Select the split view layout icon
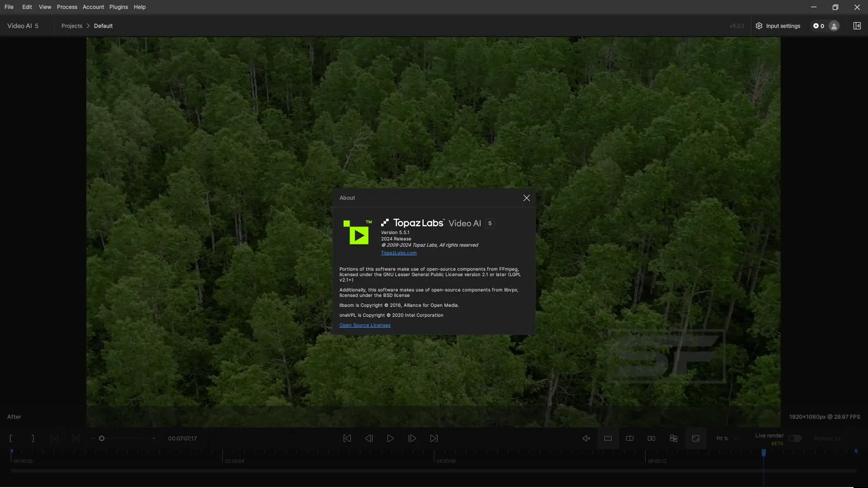This screenshot has width=868, height=488. click(x=629, y=438)
